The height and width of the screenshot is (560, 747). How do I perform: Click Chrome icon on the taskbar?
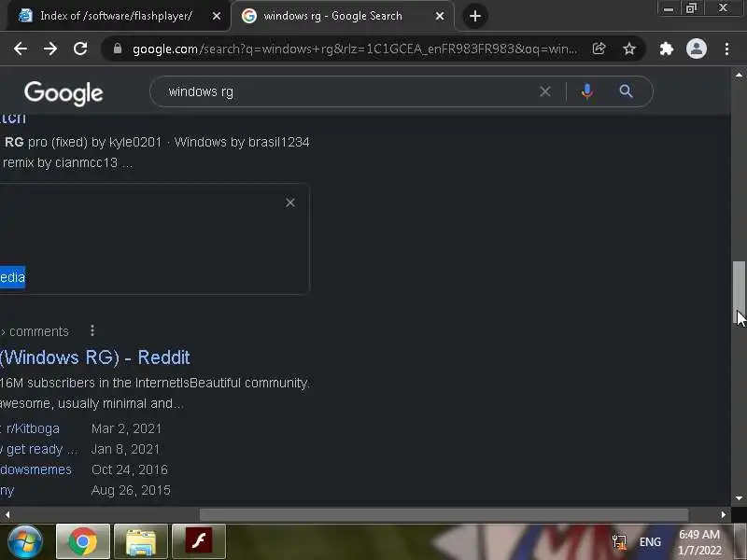tap(83, 541)
